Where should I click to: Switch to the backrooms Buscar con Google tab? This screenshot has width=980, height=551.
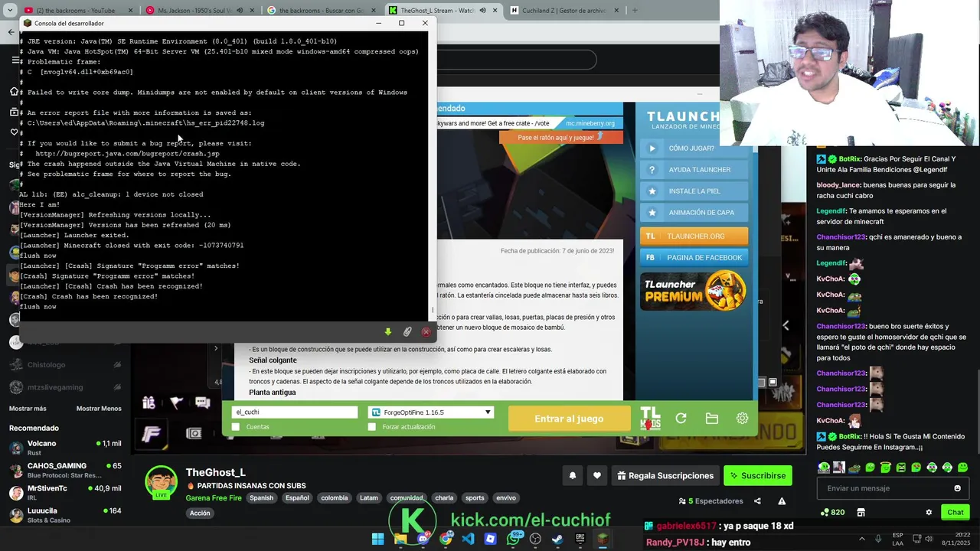tap(322, 11)
